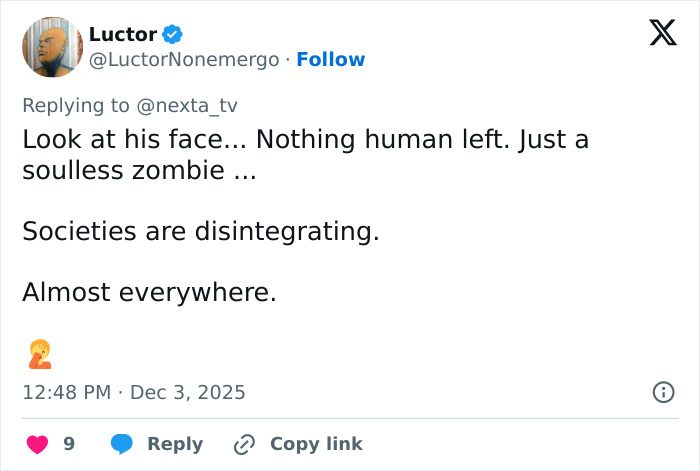Click the @LuctorNonemergo handle
The width and height of the screenshot is (700, 471).
click(x=184, y=60)
